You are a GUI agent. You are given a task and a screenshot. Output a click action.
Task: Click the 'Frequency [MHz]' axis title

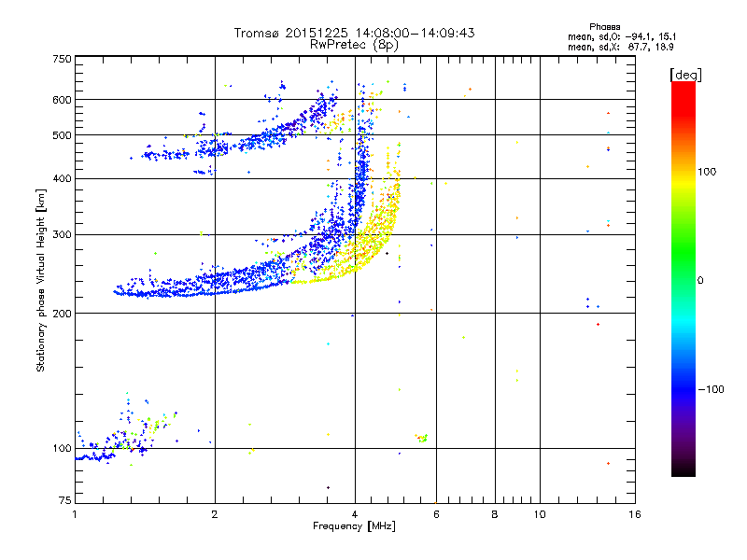[354, 526]
